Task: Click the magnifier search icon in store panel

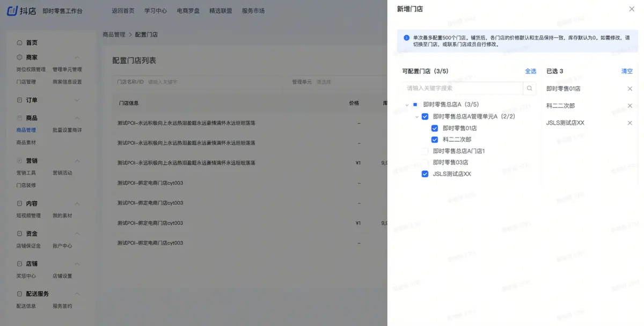Action: (x=529, y=88)
